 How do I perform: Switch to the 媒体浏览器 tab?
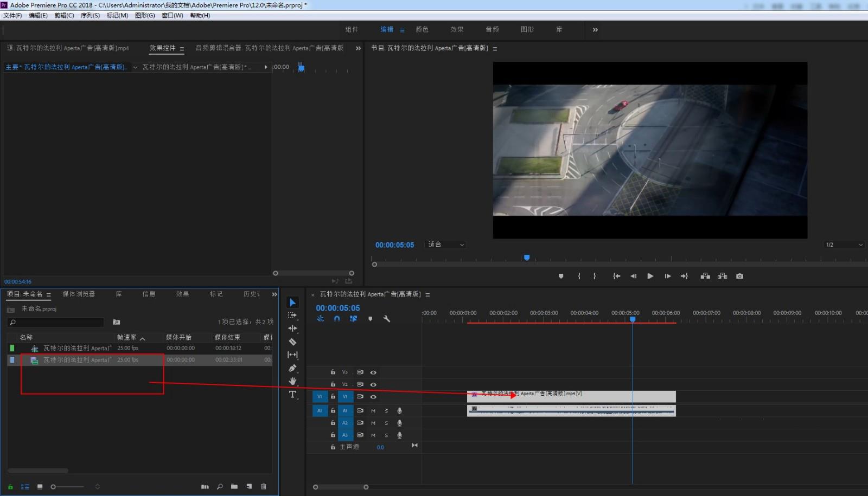pyautogui.click(x=79, y=294)
